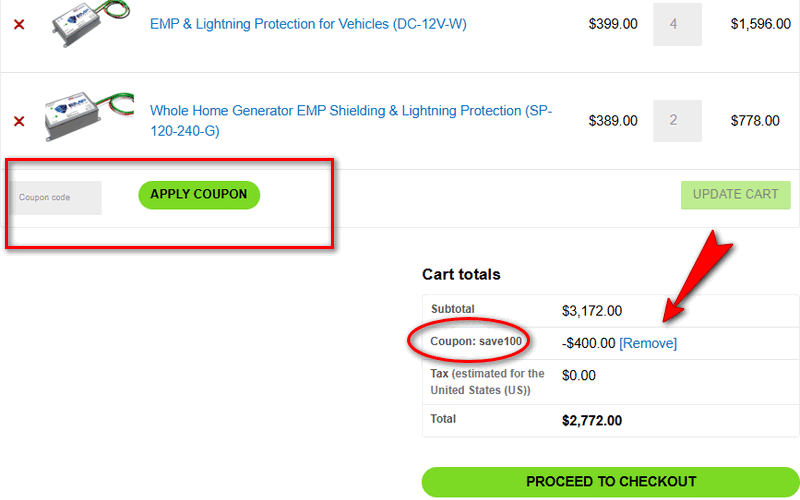Remove the vehicle EMP protection item
This screenshot has width=800, height=500.
[19, 24]
